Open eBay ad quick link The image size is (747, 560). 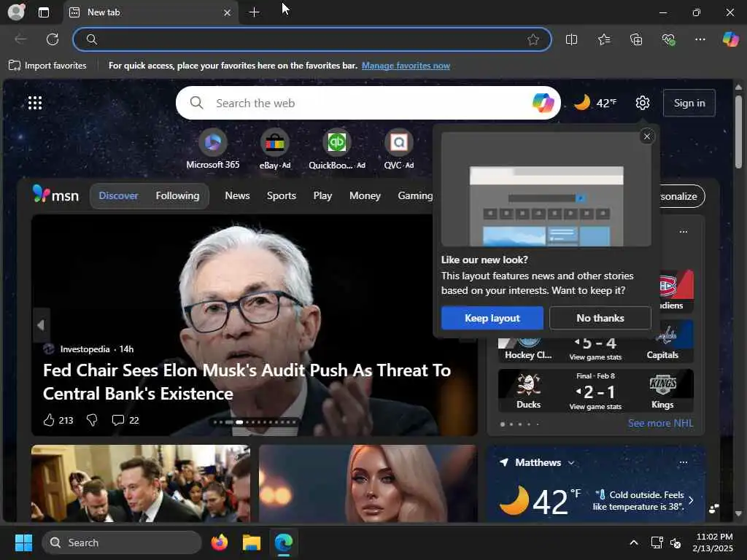(x=275, y=149)
